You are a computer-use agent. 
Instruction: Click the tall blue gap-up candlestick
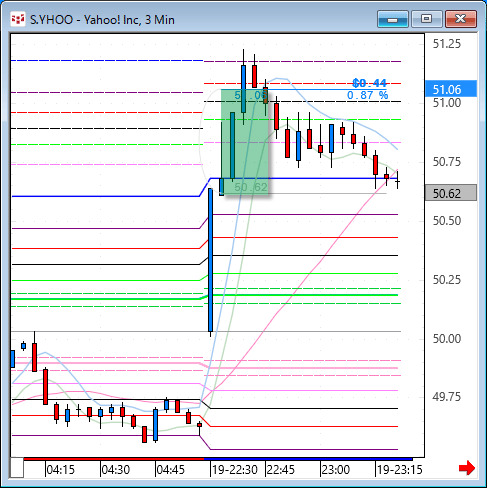pyautogui.click(x=210, y=260)
